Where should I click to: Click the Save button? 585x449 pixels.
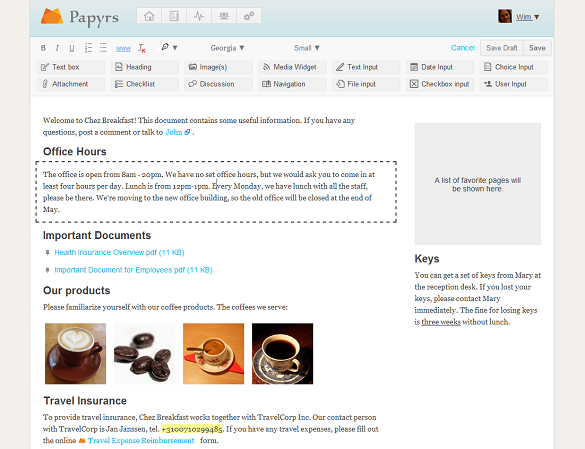click(x=537, y=48)
